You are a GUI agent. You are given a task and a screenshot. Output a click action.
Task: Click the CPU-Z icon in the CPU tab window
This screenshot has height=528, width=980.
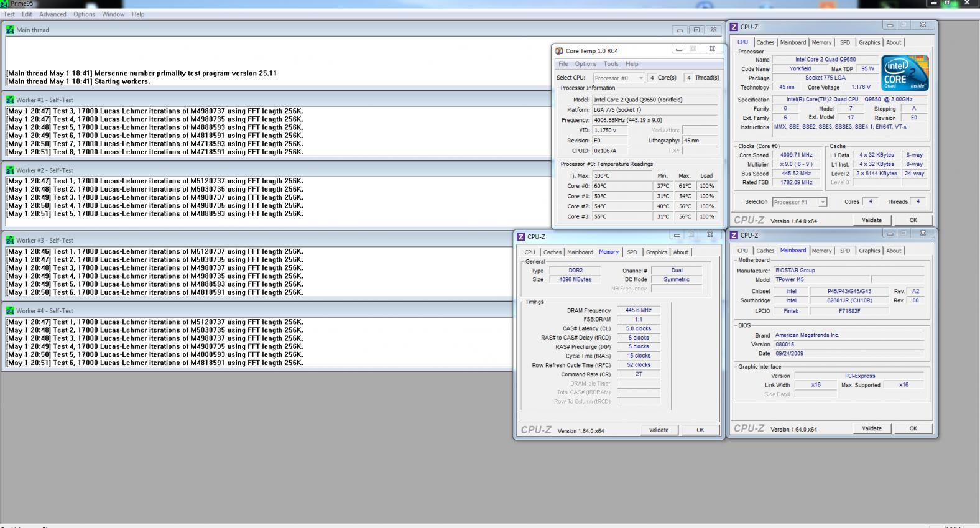click(x=734, y=27)
